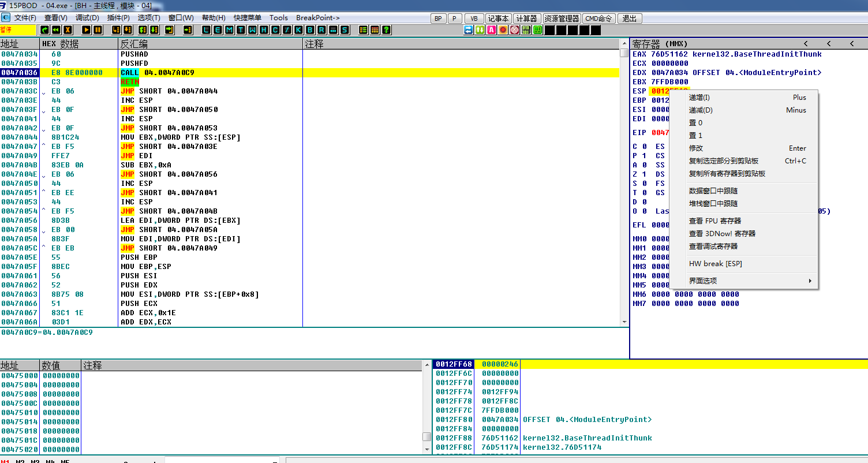Click rightmost arrow in registers panel header
Image resolution: width=868 pixels, height=463 pixels.
[x=851, y=44]
